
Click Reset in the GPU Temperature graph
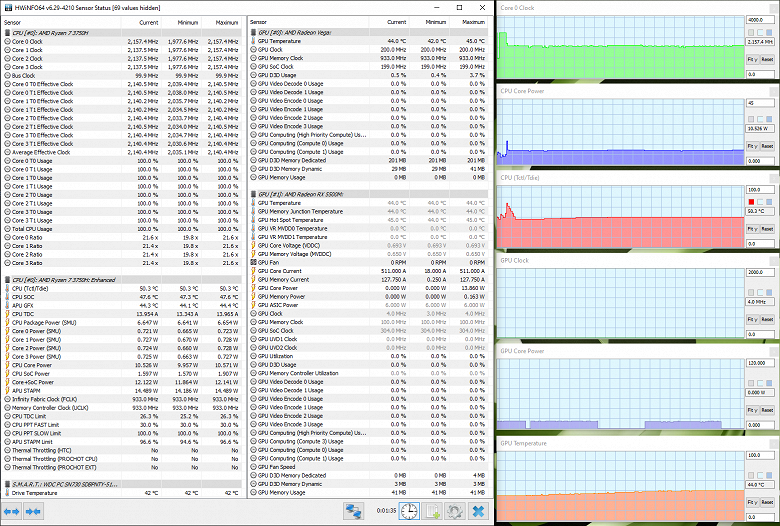click(x=767, y=502)
